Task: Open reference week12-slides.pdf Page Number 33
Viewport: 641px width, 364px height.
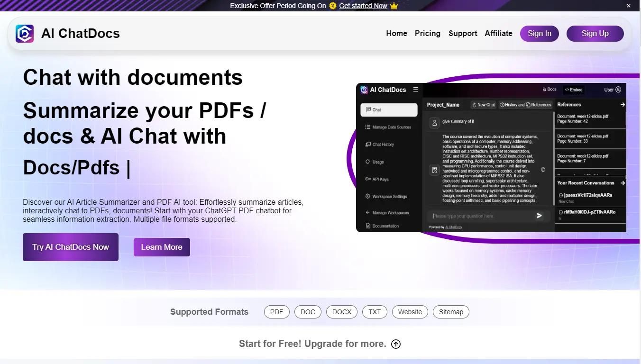Action: coord(590,139)
